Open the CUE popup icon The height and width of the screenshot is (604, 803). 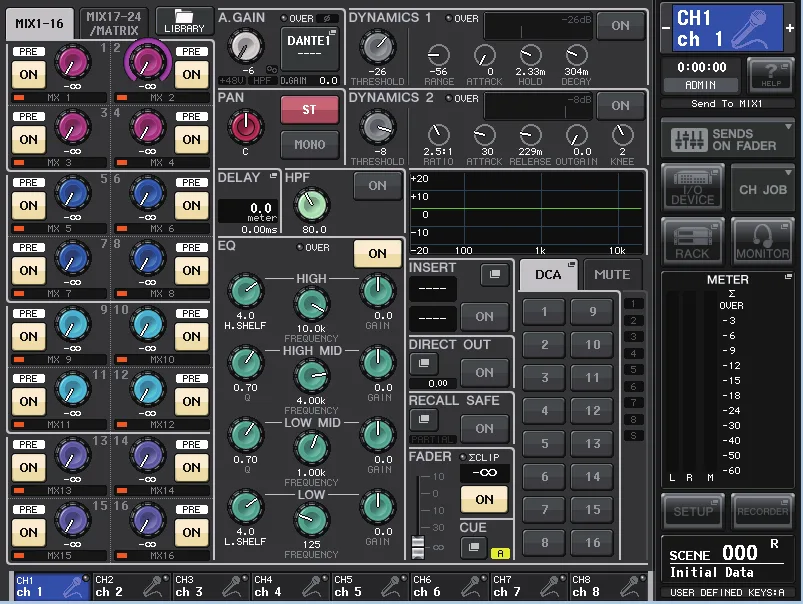click(474, 547)
